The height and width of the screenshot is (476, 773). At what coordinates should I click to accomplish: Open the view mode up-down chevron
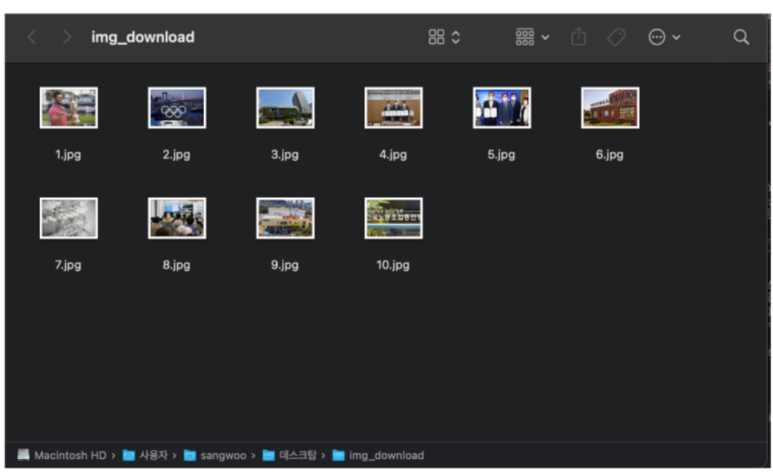[456, 37]
